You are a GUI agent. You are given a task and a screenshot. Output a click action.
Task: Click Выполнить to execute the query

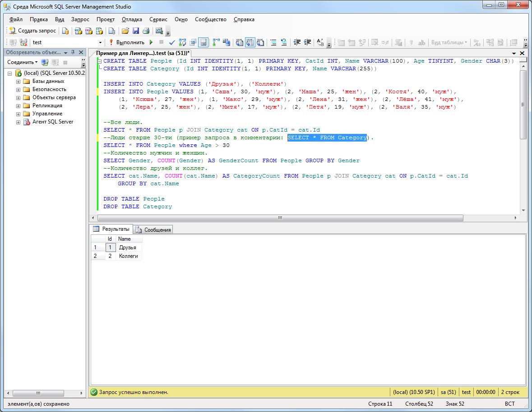[126, 42]
